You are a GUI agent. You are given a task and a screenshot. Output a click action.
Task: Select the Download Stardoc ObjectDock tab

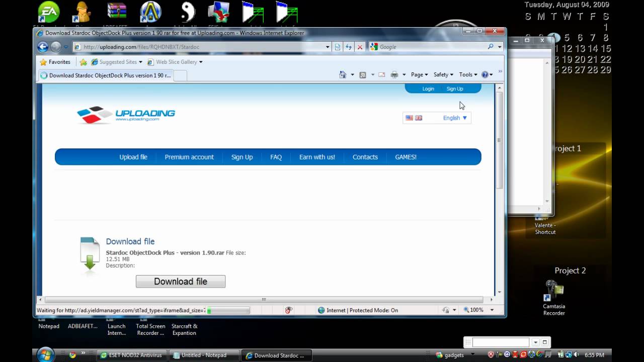point(106,75)
